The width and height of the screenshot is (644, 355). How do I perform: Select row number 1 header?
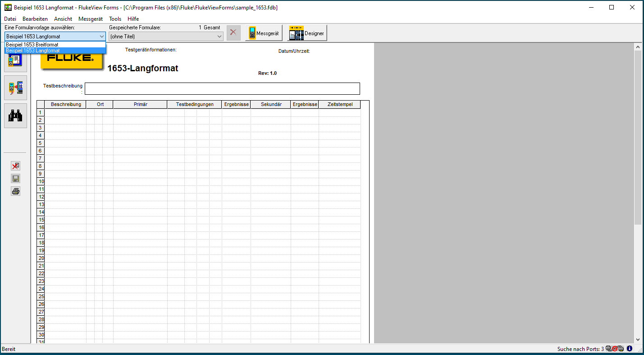[x=41, y=112]
